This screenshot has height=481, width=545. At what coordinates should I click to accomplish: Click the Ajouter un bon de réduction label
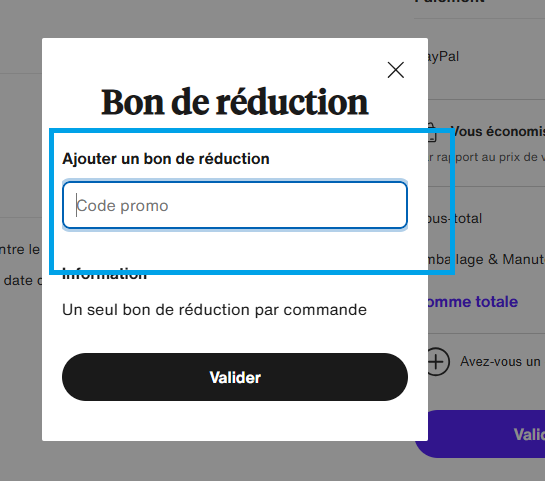(x=166, y=159)
